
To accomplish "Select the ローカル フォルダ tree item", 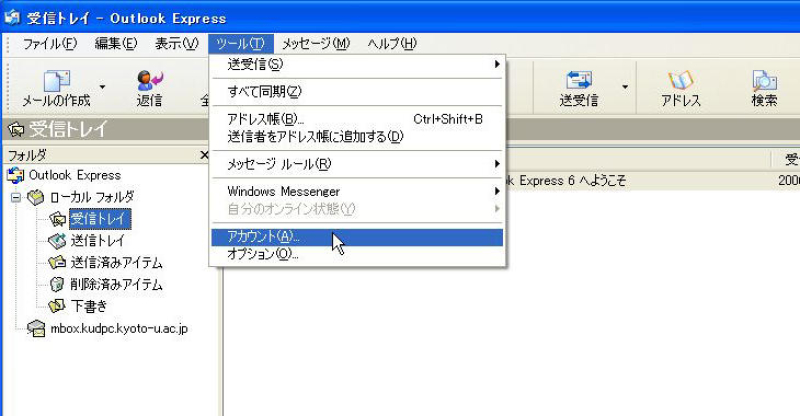I will [x=92, y=197].
